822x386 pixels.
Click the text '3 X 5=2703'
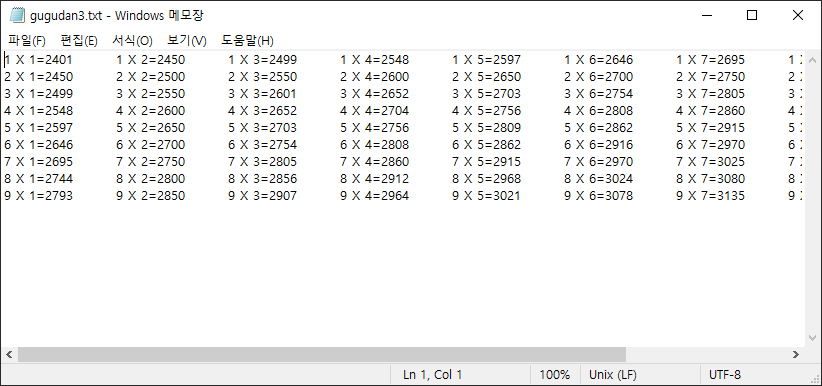[x=486, y=94]
